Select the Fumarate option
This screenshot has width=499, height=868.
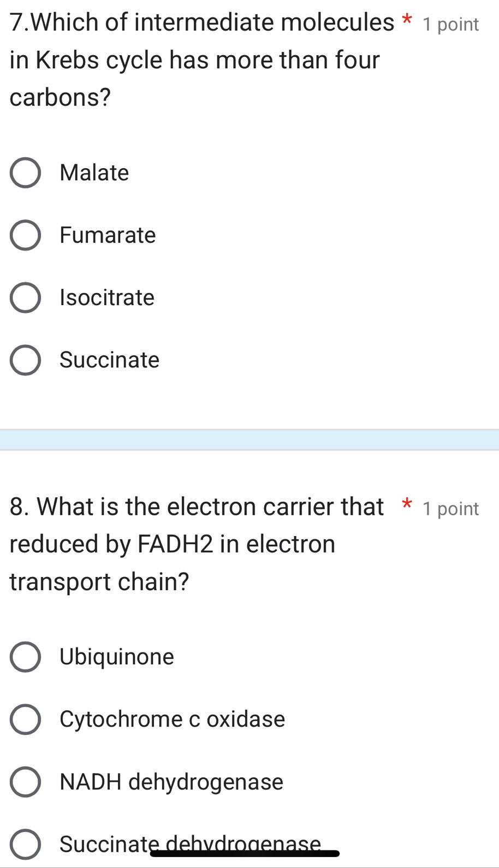(25, 235)
